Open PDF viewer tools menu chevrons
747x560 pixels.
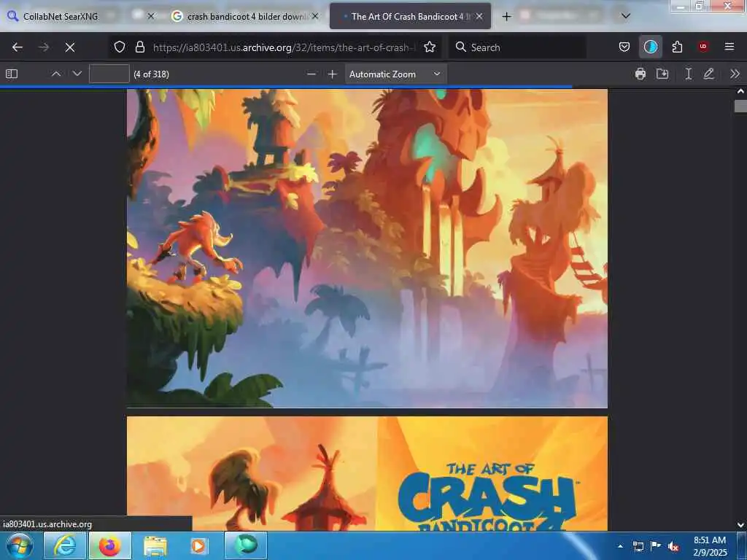click(x=735, y=74)
